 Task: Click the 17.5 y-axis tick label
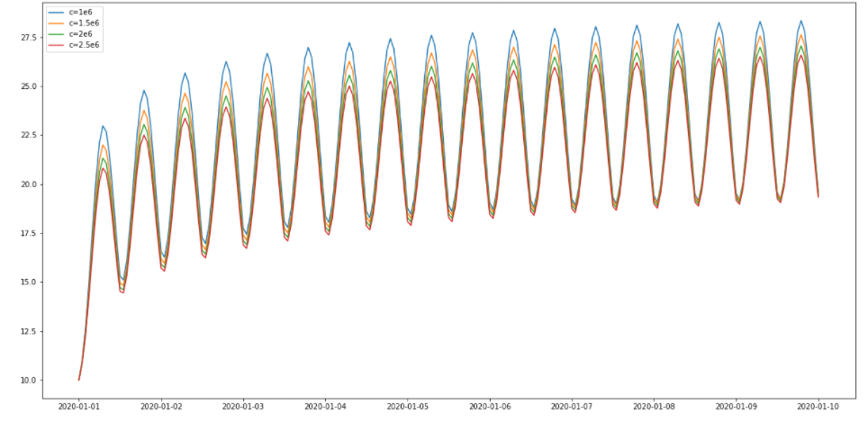(30, 233)
